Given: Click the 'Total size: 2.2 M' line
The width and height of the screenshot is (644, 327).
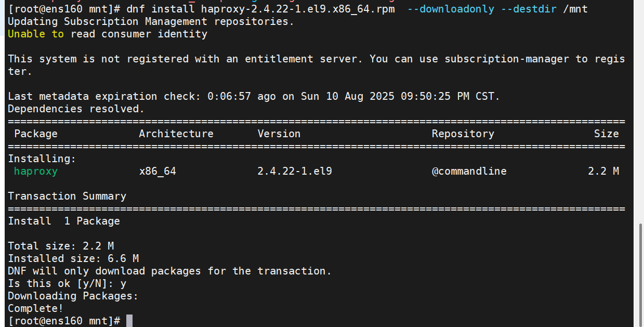Looking at the screenshot, I should click(x=61, y=246).
